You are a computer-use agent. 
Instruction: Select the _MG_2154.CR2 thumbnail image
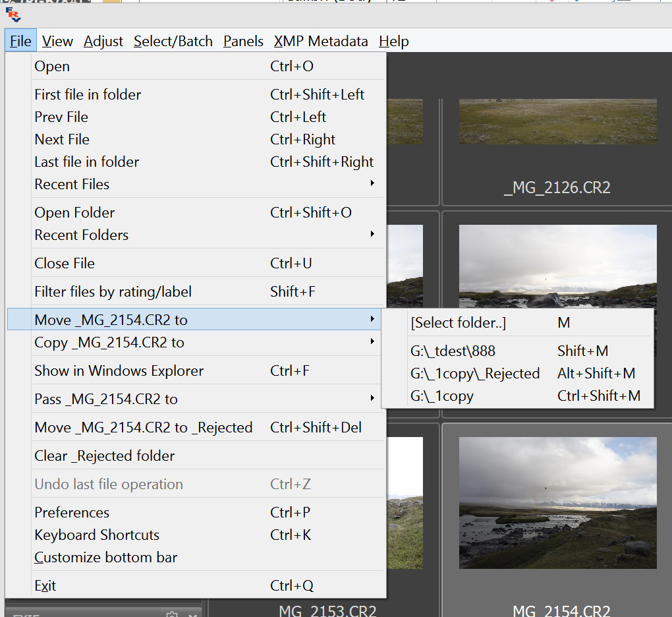(557, 502)
